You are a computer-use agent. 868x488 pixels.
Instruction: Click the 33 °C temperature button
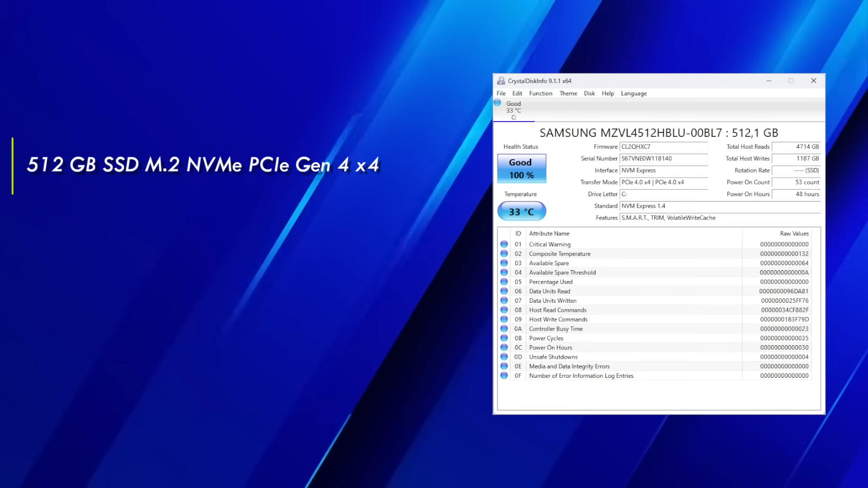521,211
